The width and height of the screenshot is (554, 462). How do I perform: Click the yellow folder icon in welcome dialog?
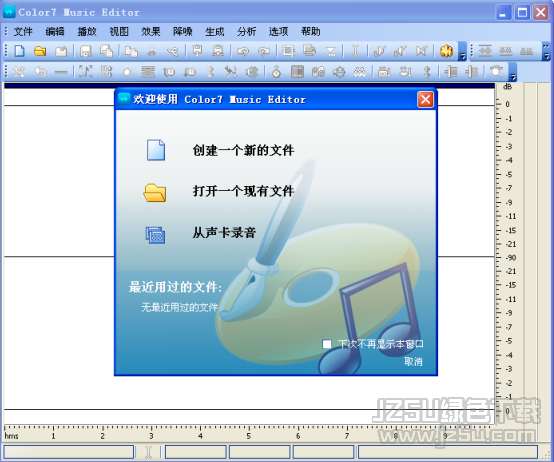[x=155, y=193]
